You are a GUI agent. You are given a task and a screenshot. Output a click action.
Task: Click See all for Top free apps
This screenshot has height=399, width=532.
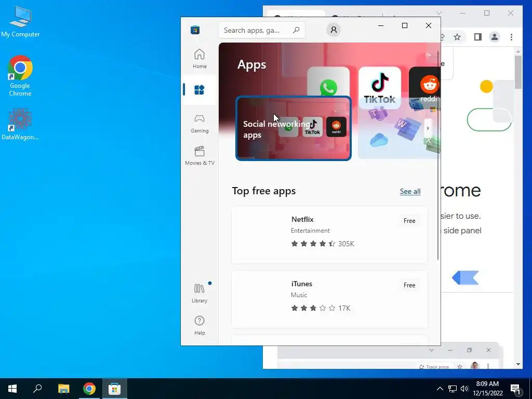click(x=410, y=191)
